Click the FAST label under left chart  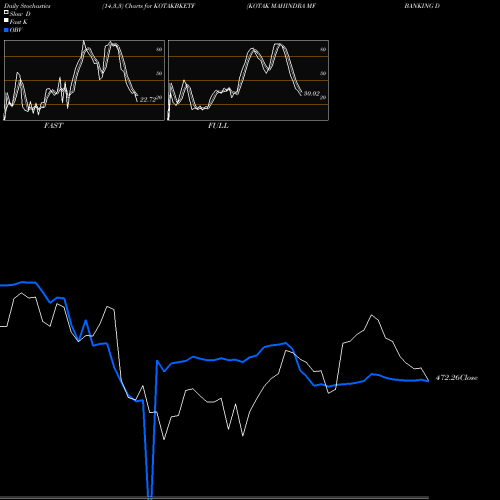tap(53, 126)
